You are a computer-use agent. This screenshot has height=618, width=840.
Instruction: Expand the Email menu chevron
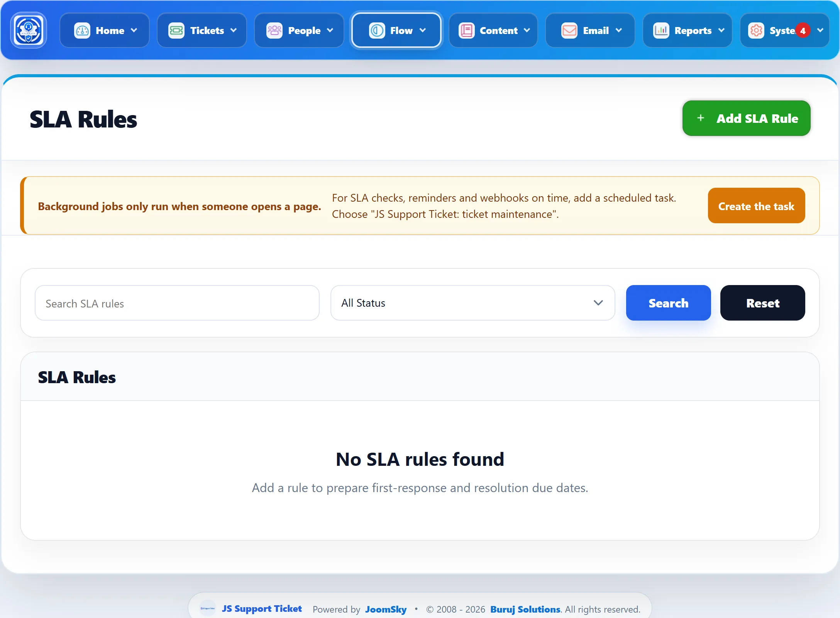click(x=619, y=31)
